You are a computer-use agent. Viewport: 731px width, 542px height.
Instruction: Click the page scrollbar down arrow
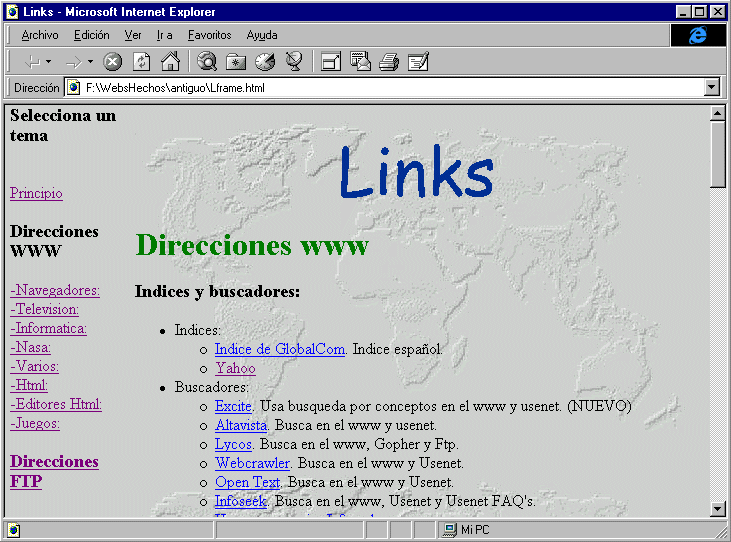tap(717, 509)
